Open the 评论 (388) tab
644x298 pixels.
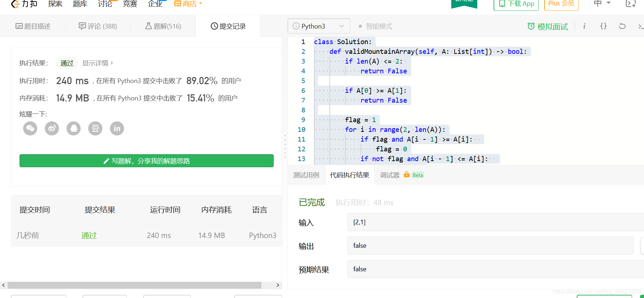(x=98, y=26)
